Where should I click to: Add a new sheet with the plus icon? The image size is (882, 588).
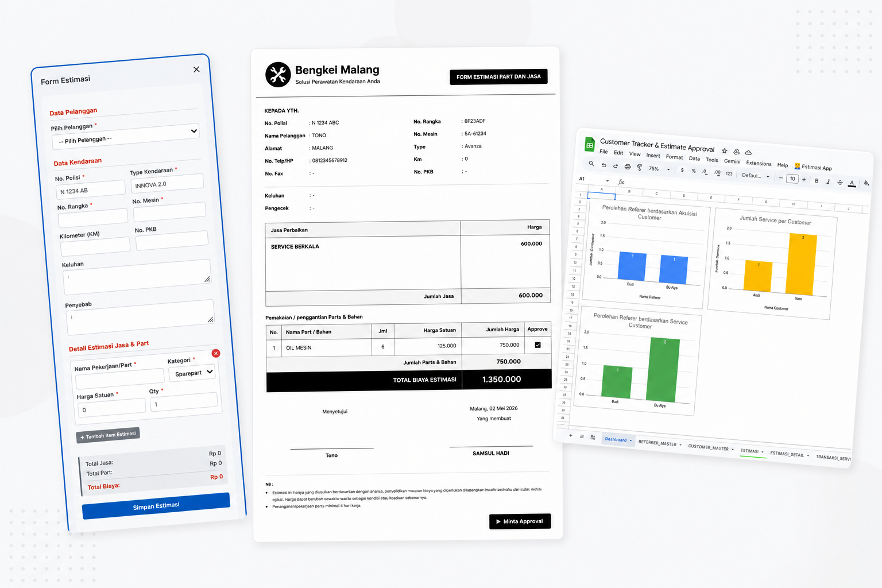(570, 435)
